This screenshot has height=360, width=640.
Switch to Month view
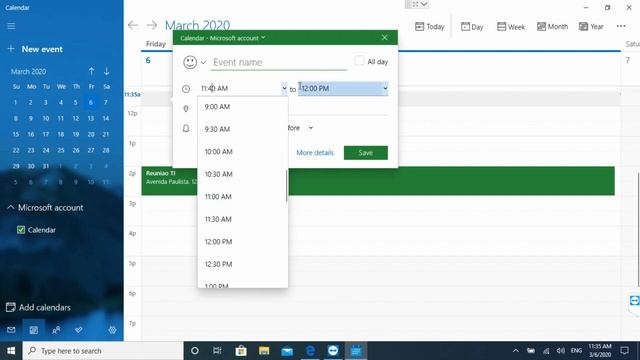click(x=552, y=27)
